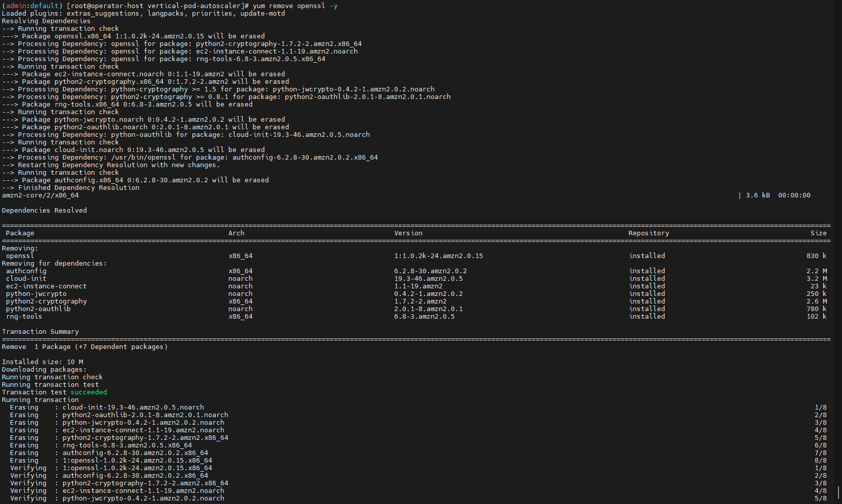The image size is (842, 504).
Task: Click the '830 k' size value
Action: [817, 256]
